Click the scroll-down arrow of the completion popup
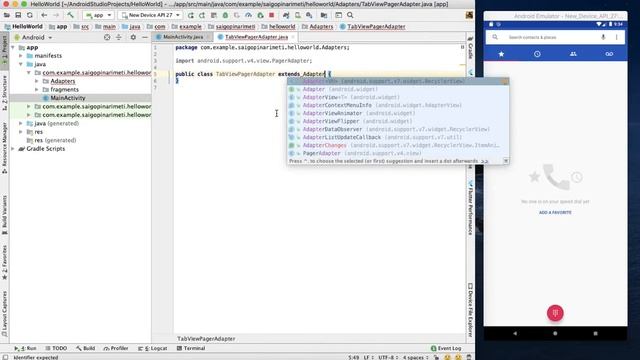The image size is (640, 360). point(506,161)
